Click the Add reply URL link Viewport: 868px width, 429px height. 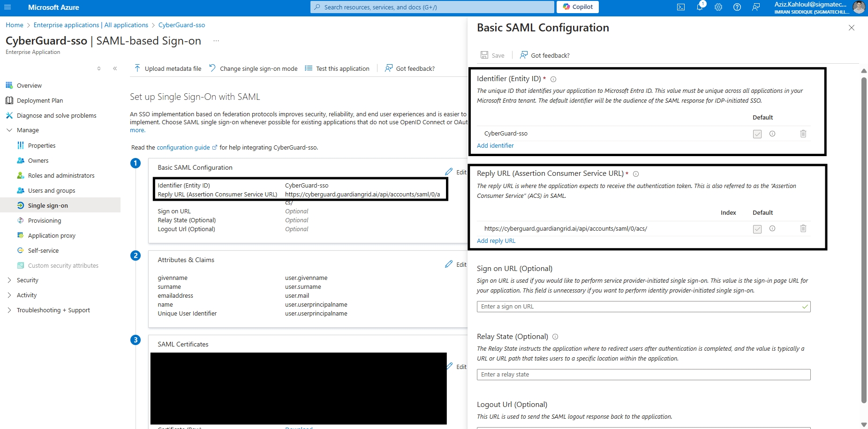click(x=496, y=241)
